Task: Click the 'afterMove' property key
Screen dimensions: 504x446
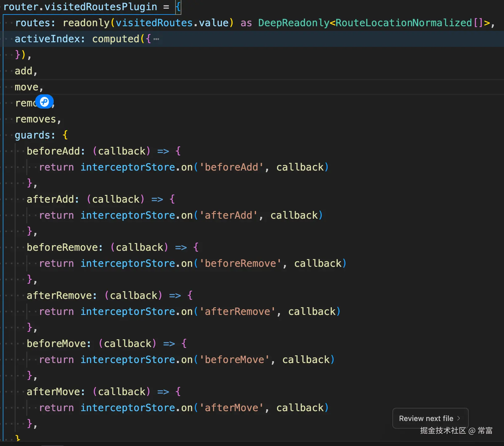Action: pyautogui.click(x=53, y=392)
